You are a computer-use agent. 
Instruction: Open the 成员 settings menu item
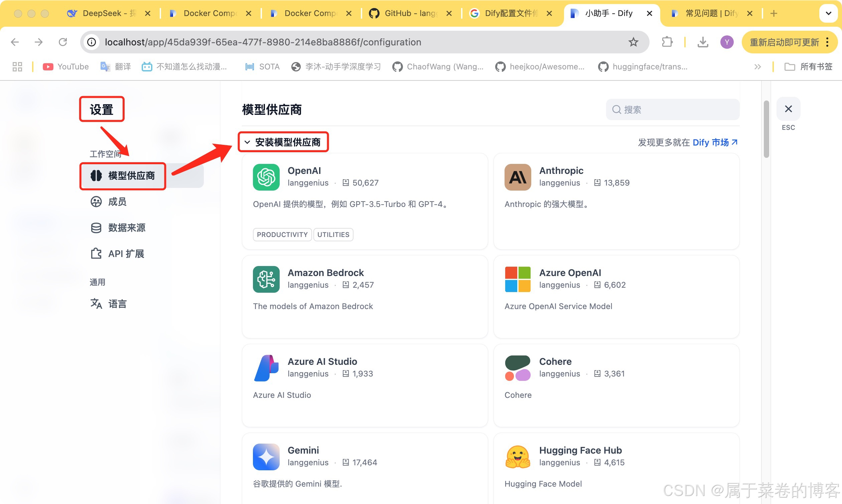[117, 202]
